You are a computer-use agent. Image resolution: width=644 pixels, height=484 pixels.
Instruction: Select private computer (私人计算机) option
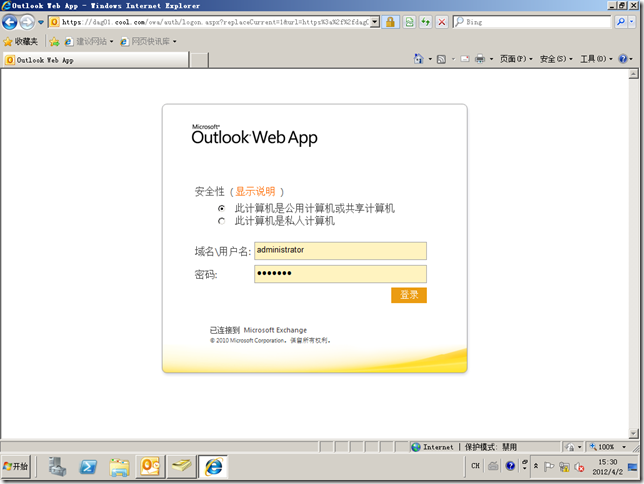point(221,221)
